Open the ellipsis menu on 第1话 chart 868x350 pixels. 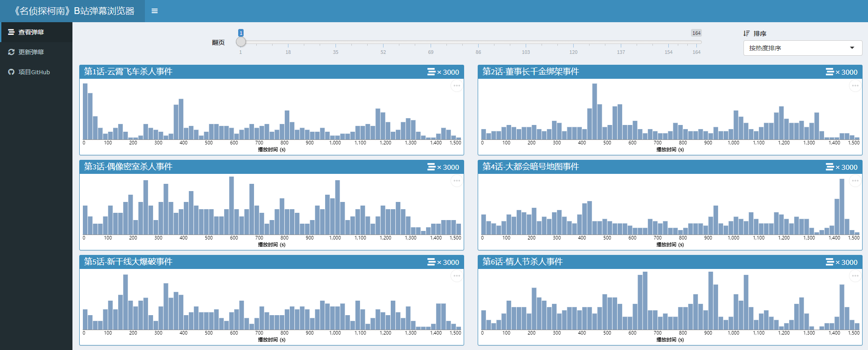456,86
